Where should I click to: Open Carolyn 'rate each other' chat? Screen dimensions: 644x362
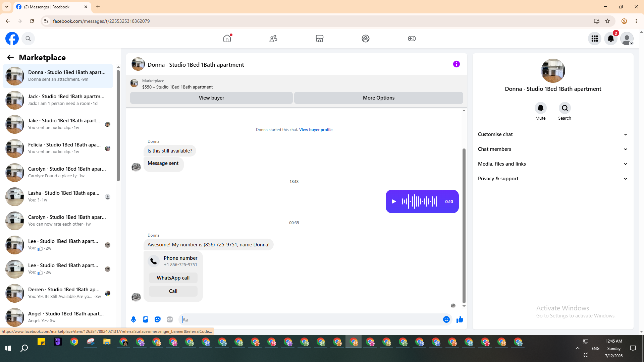pos(58,221)
